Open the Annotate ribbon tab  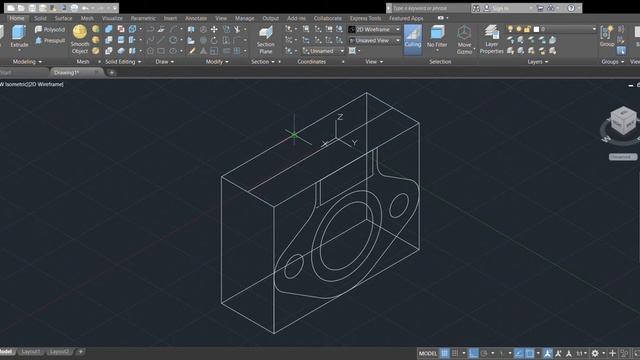[196, 18]
